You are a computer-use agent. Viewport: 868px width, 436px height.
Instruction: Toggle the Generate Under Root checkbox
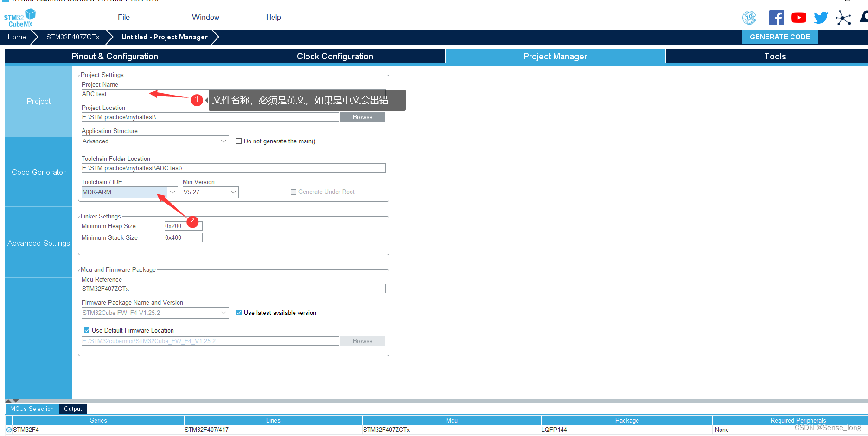coord(294,192)
